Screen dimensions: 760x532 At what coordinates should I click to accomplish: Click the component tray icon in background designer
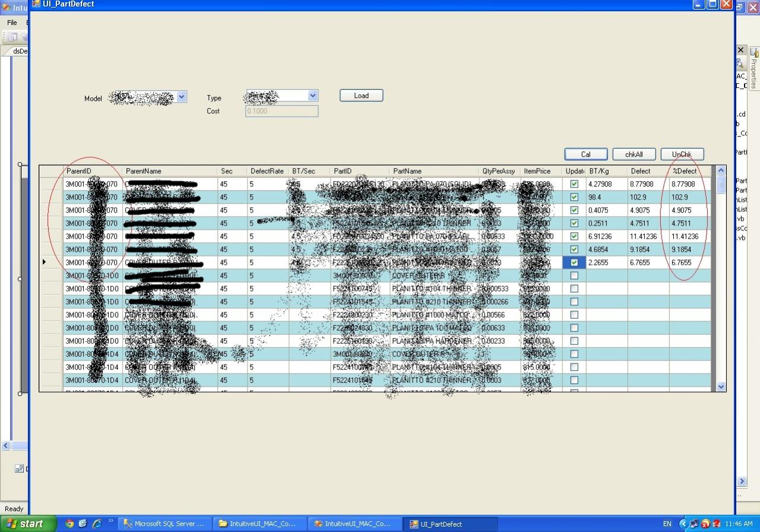coord(19,468)
